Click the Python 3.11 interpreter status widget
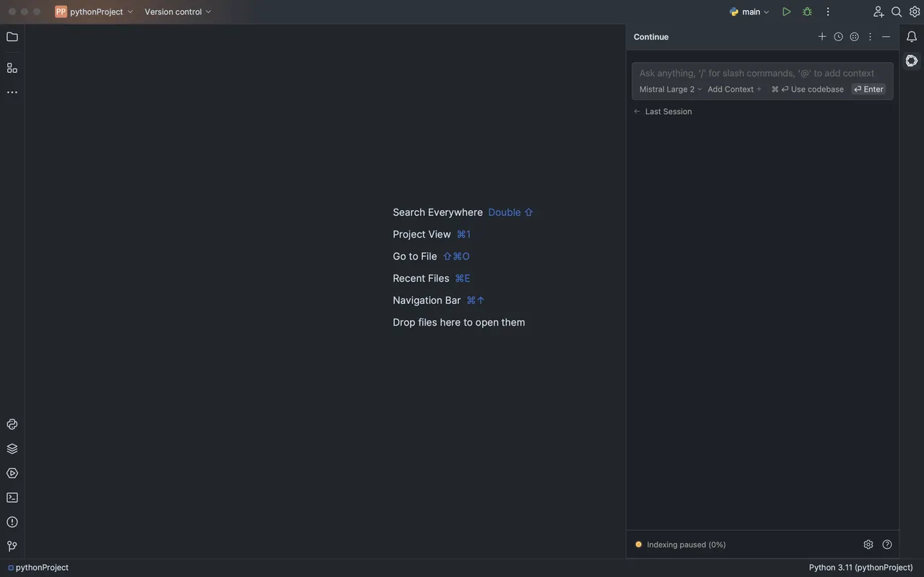 [861, 568]
